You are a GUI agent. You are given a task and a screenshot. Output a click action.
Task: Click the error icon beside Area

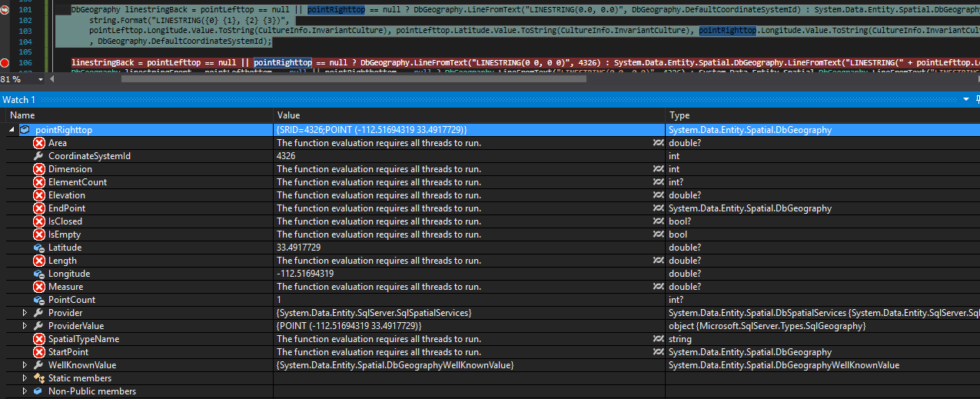pos(39,143)
